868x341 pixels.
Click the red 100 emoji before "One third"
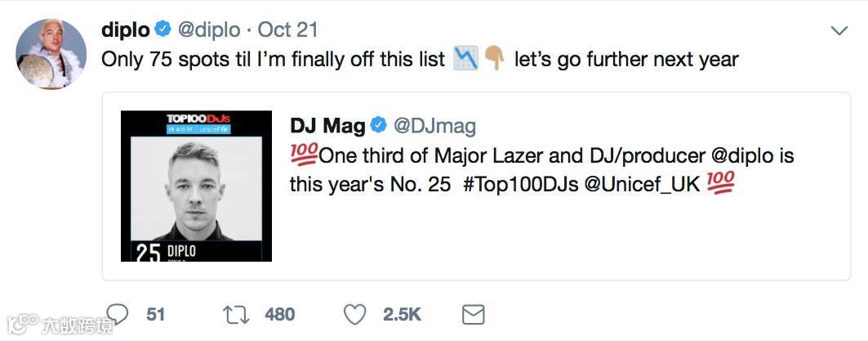pyautogui.click(x=304, y=155)
